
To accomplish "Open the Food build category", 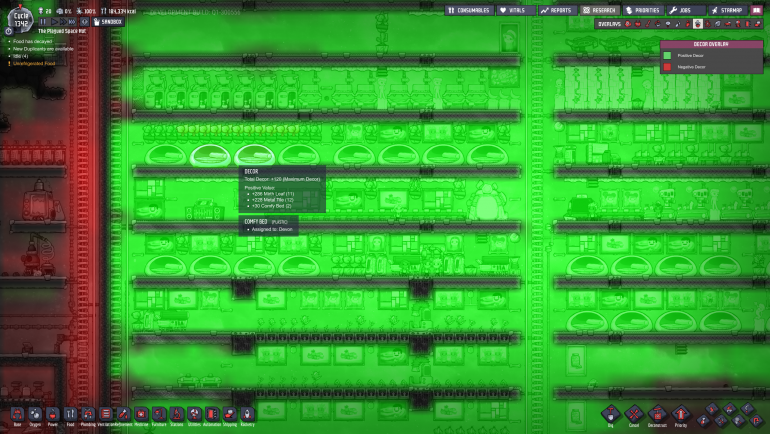I will (x=71, y=414).
